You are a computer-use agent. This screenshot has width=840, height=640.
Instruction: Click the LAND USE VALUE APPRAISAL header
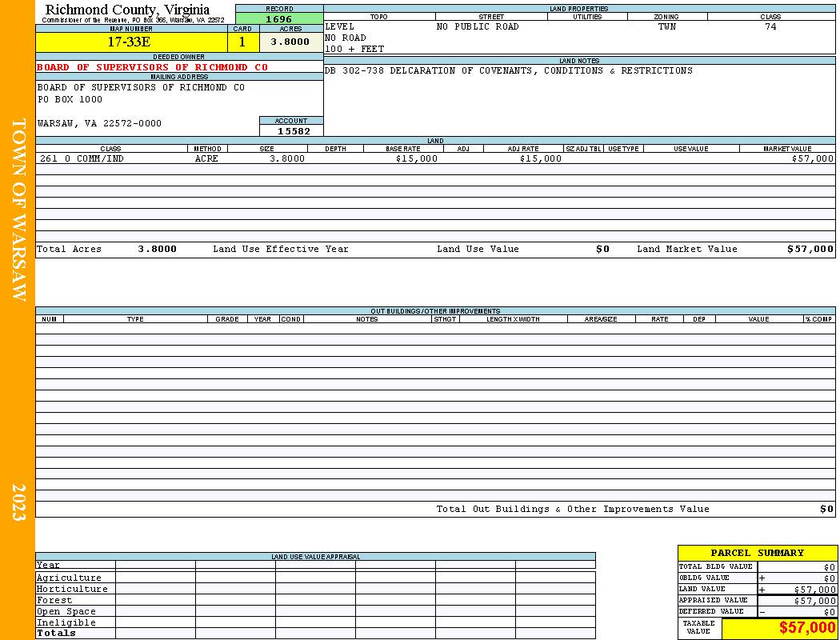(x=315, y=557)
